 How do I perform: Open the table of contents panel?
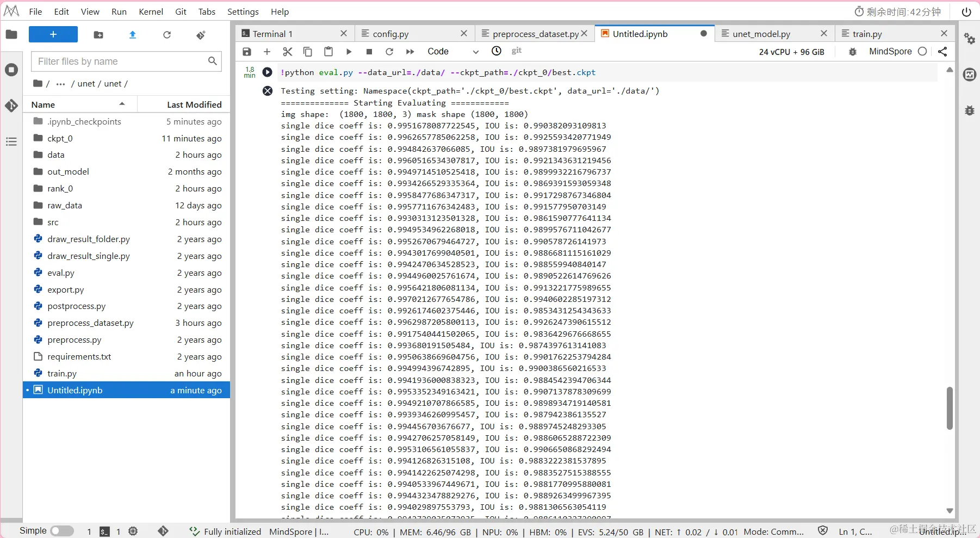pos(11,141)
